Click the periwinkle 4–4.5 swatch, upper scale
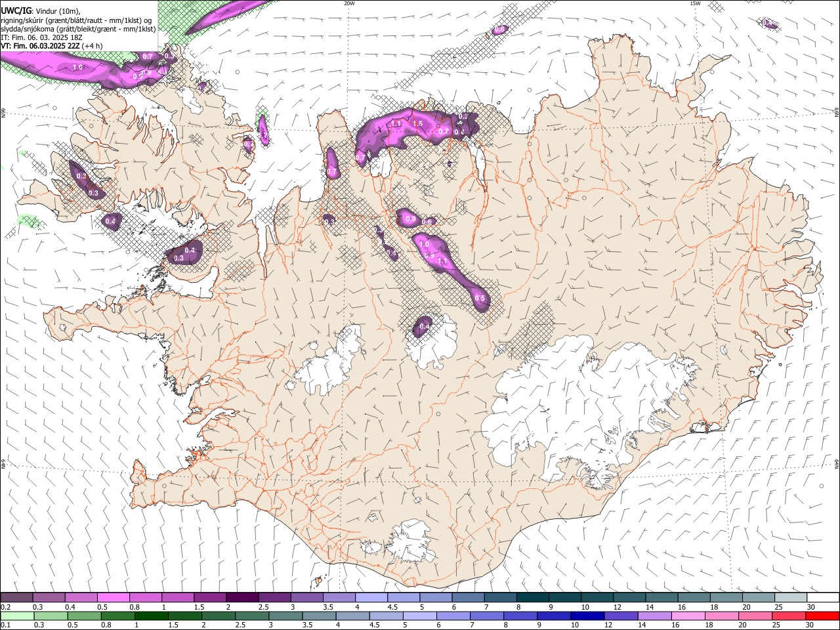The height and width of the screenshot is (630, 840). point(371,597)
